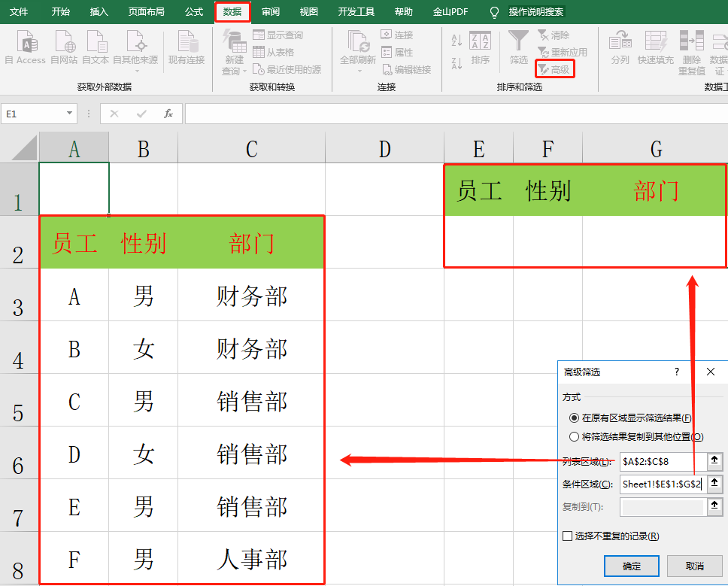This screenshot has width=728, height=586.
Task: Click the 列表区域 input field
Action: point(663,462)
